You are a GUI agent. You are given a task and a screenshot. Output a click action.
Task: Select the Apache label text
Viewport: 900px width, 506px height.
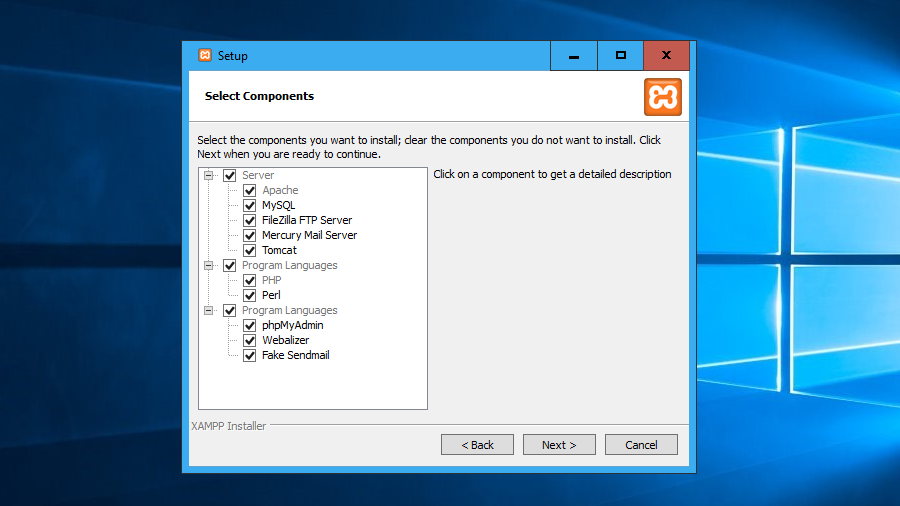coord(280,190)
